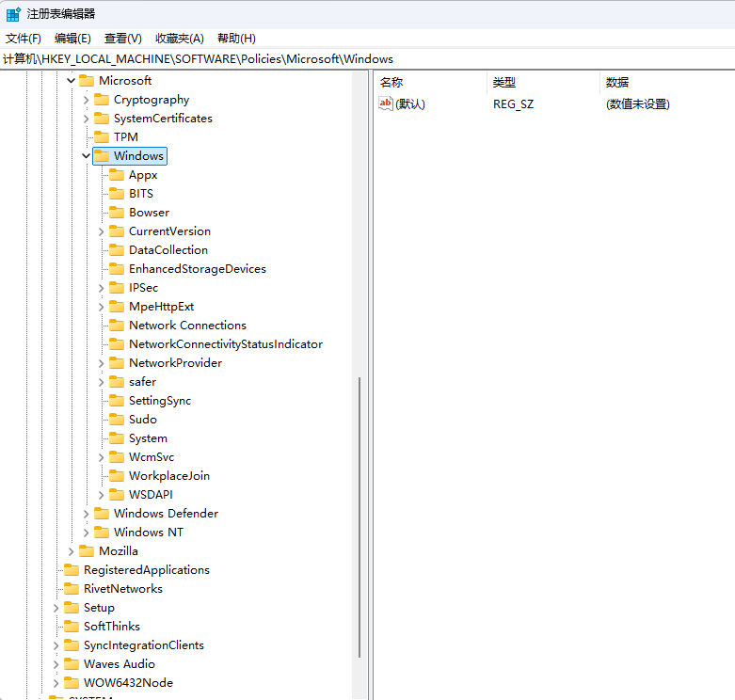Select the Windows key in tree
Image resolution: width=735 pixels, height=700 pixels.
tap(138, 155)
